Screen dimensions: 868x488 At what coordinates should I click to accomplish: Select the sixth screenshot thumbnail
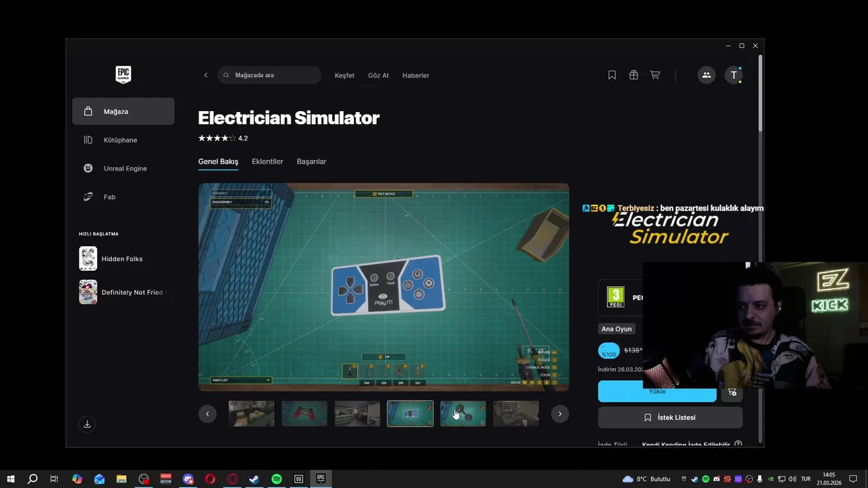tap(516, 413)
